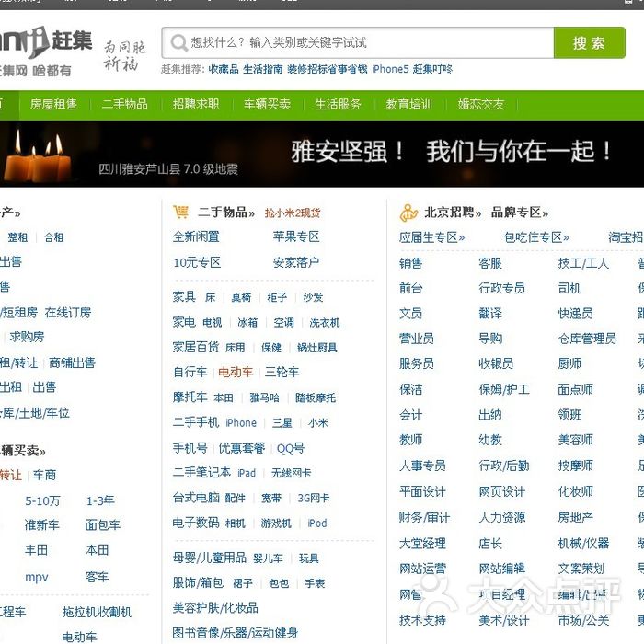Image resolution: width=644 pixels, height=644 pixels.
Task: Open the 苹果专区 link
Action: [296, 237]
